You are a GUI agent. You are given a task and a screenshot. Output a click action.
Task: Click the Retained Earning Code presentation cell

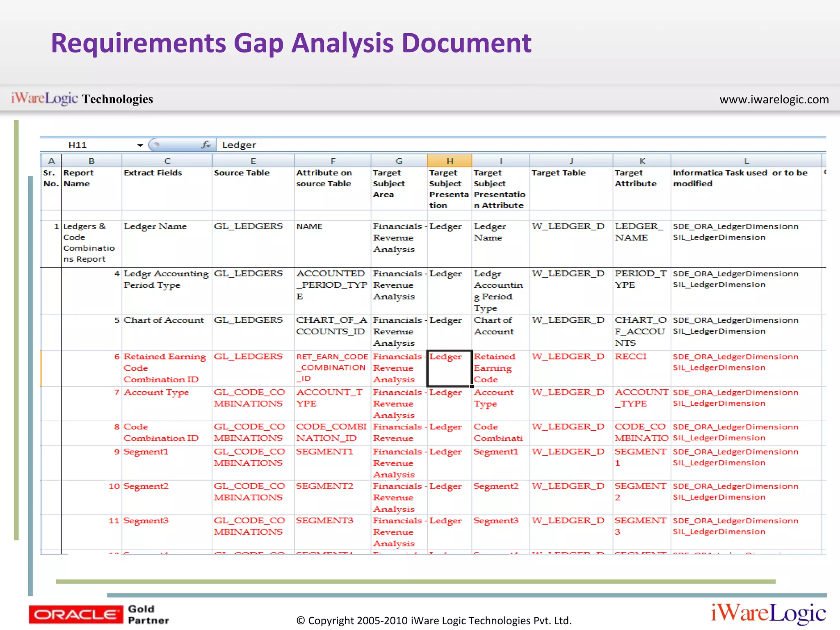click(x=501, y=368)
